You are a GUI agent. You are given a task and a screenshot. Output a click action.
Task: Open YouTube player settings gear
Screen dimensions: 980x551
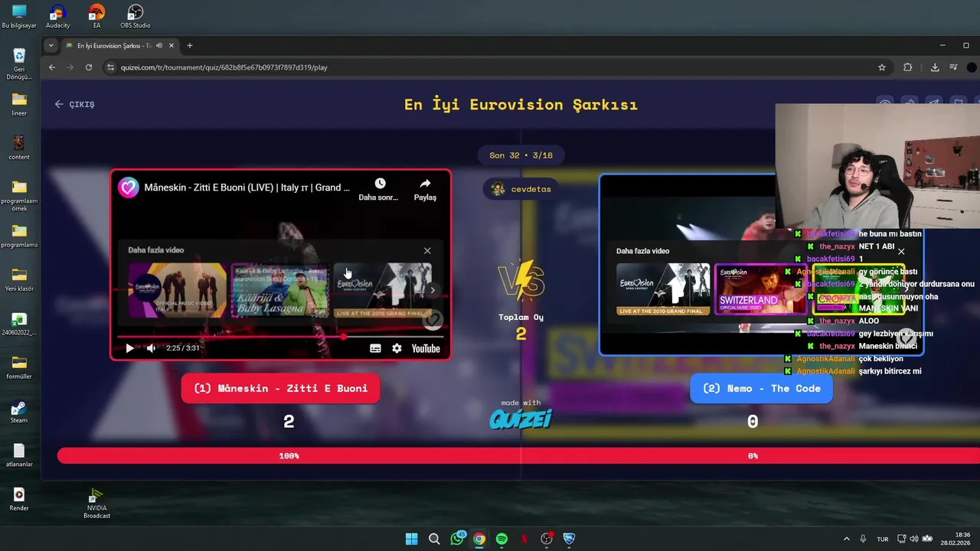pos(397,348)
